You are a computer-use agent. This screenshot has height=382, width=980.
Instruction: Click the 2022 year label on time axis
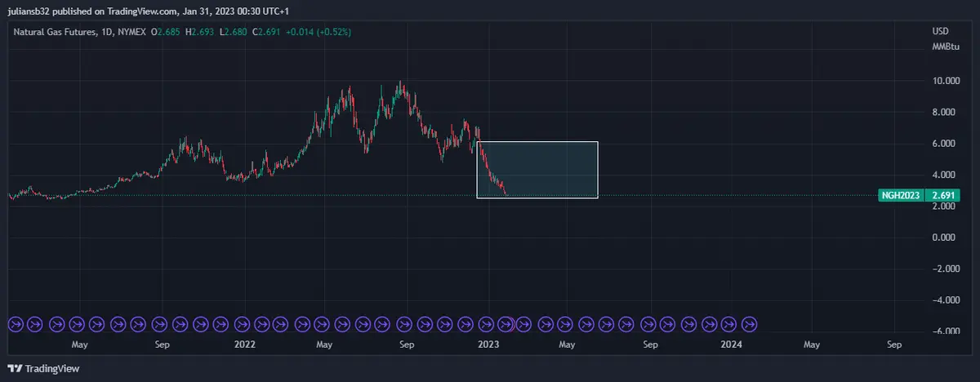click(x=244, y=345)
